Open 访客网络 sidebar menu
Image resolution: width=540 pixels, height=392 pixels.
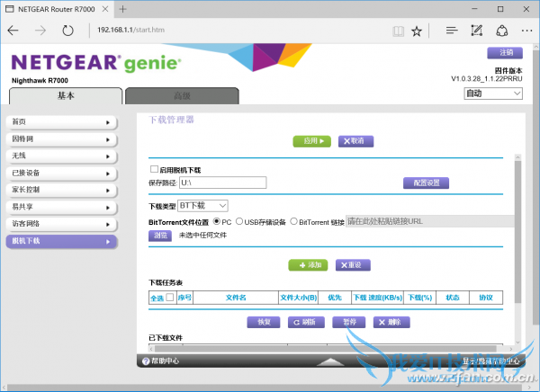(61, 224)
